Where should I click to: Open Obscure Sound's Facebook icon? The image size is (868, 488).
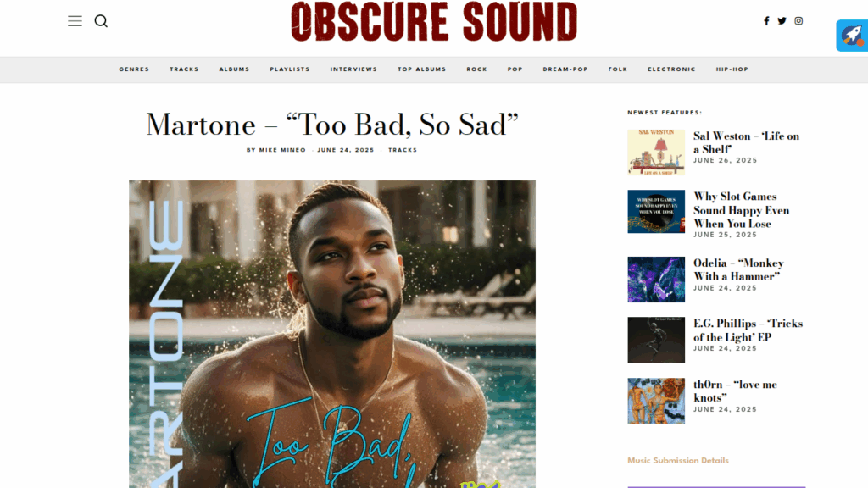pos(766,21)
